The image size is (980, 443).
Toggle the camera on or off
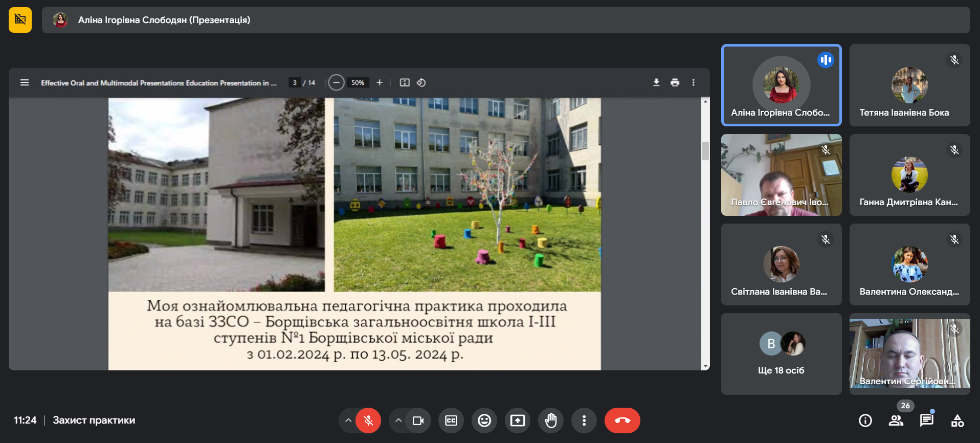(418, 420)
